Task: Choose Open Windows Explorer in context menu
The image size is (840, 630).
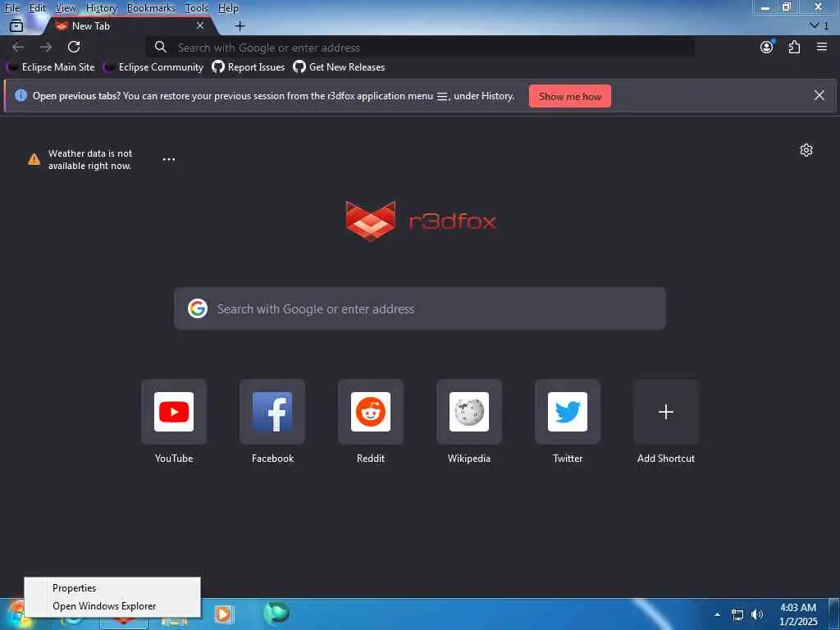Action: (112, 606)
